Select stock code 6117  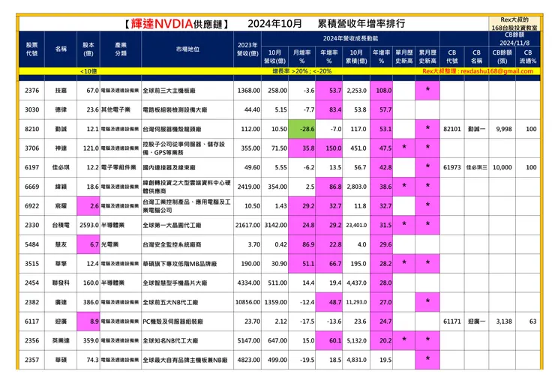(x=31, y=322)
